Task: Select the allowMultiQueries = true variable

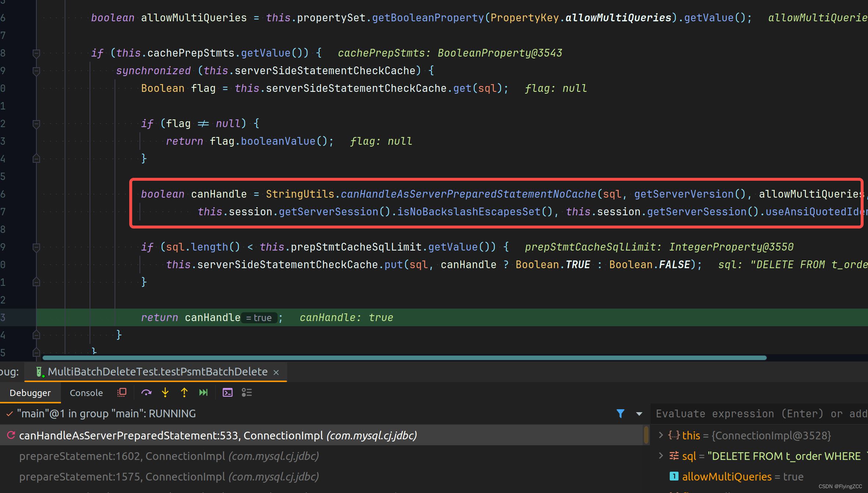Action: tap(742, 476)
